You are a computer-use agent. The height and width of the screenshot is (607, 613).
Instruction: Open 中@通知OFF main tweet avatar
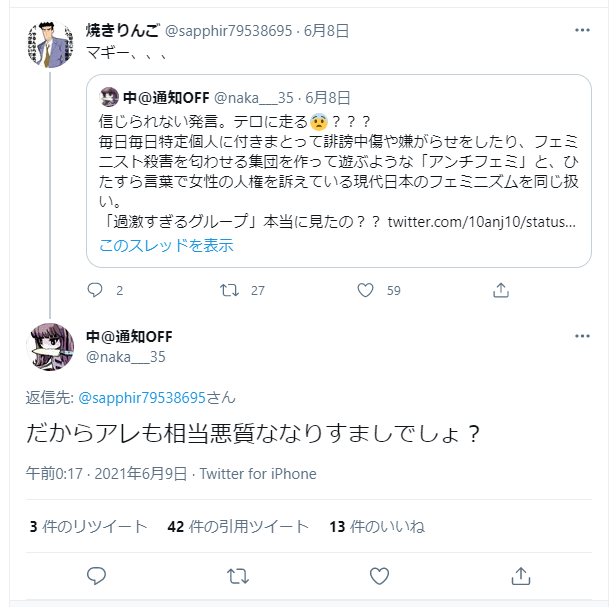coord(50,347)
